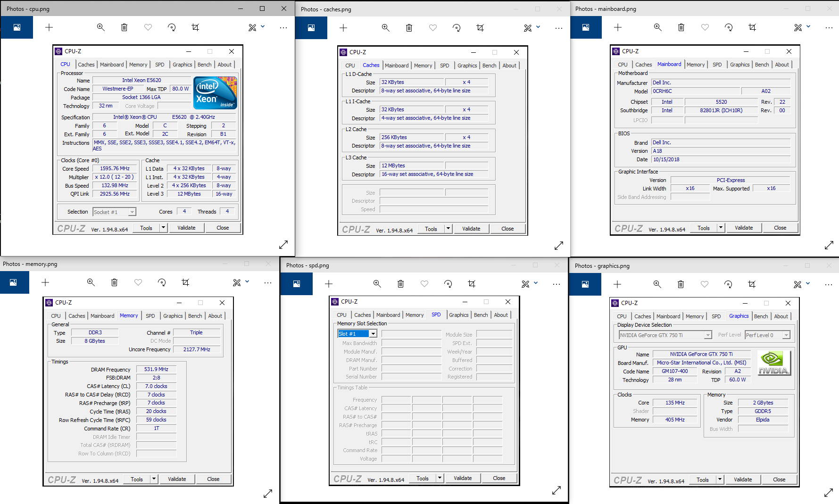The width and height of the screenshot is (839, 504).
Task: Favorite the spd.png photo
Action: (424, 284)
